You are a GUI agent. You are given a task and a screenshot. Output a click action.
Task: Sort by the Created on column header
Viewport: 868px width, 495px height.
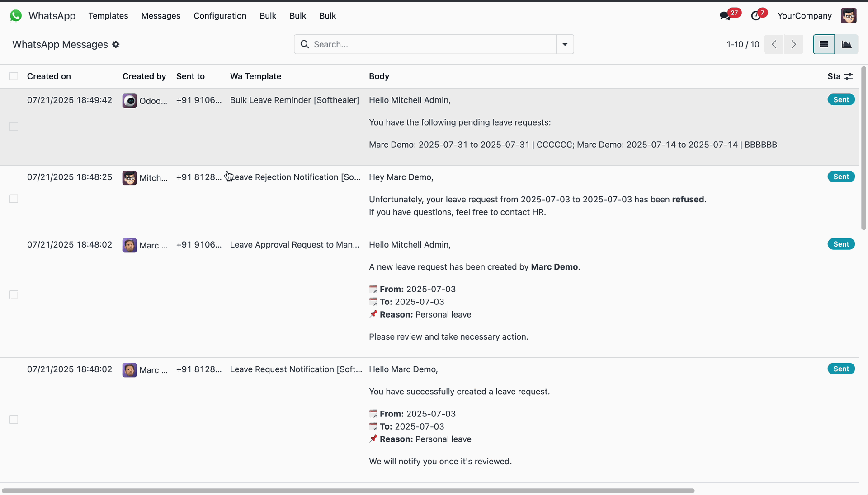49,76
